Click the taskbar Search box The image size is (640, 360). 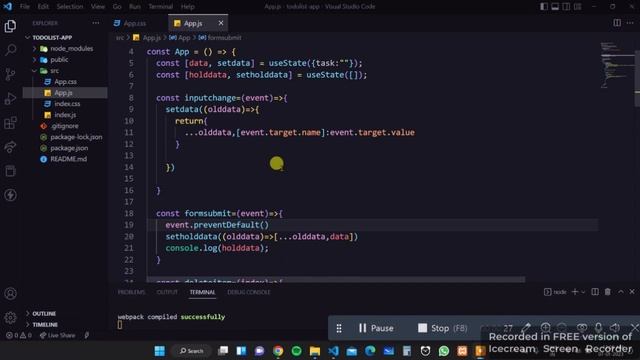pos(191,351)
